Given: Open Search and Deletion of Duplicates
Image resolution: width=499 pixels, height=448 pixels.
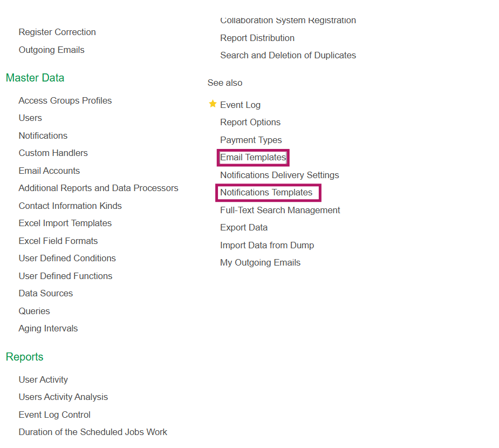Looking at the screenshot, I should pos(288,55).
